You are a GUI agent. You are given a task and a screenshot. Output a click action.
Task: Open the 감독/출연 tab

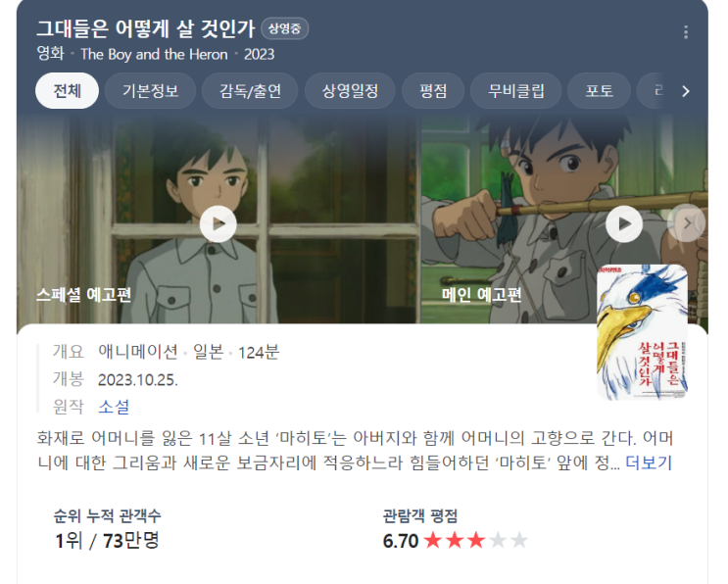click(x=250, y=90)
